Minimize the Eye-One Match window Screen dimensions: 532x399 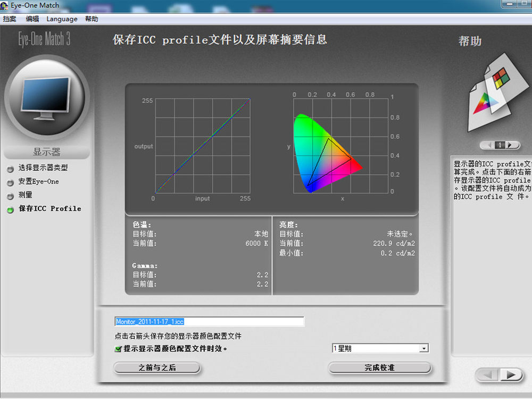coord(509,3)
